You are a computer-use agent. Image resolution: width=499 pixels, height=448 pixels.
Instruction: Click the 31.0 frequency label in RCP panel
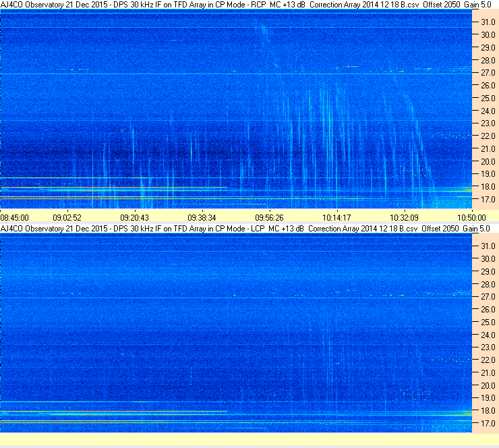click(x=488, y=22)
